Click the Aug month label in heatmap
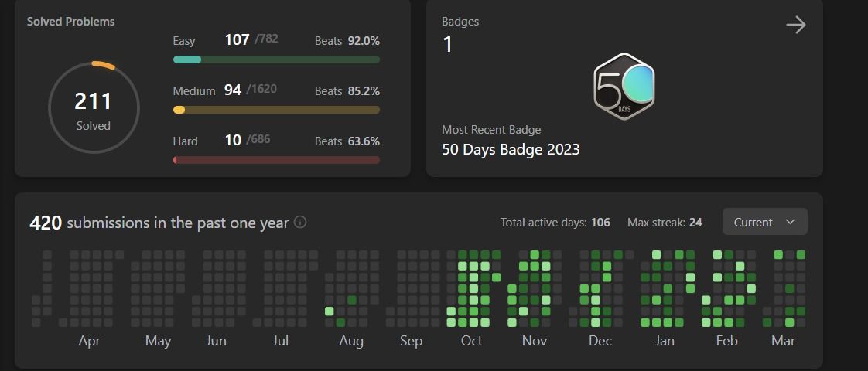Screen dimensions: 868x371 click(350, 341)
